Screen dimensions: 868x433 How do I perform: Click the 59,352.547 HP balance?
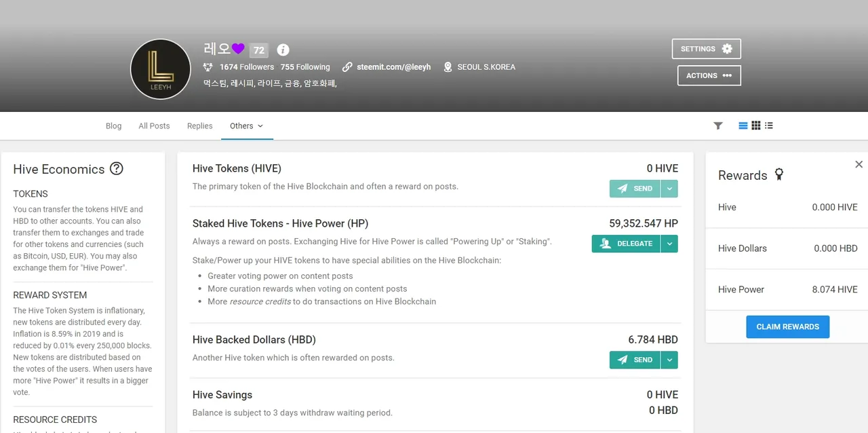point(644,223)
